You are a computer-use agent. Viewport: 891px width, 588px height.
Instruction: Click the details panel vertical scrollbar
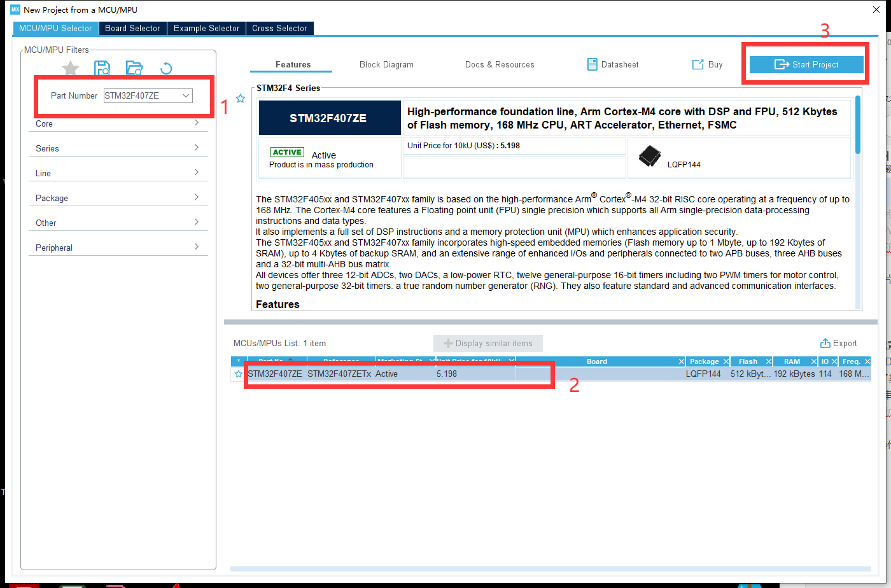click(x=858, y=124)
